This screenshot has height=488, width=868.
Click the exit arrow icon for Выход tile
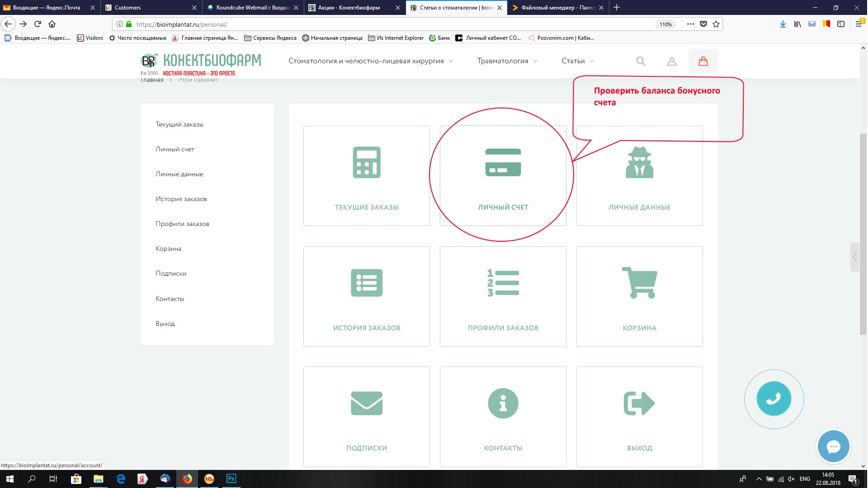tap(639, 403)
